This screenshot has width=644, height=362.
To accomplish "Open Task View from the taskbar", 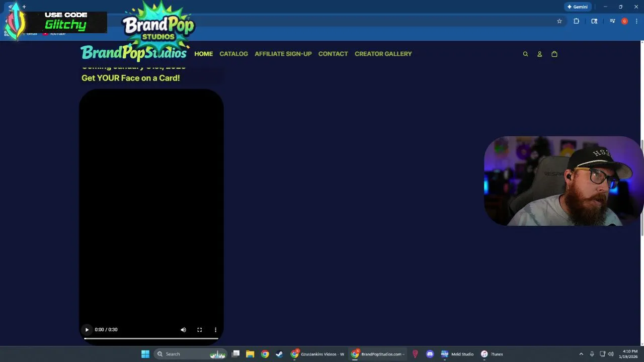I will click(235, 354).
